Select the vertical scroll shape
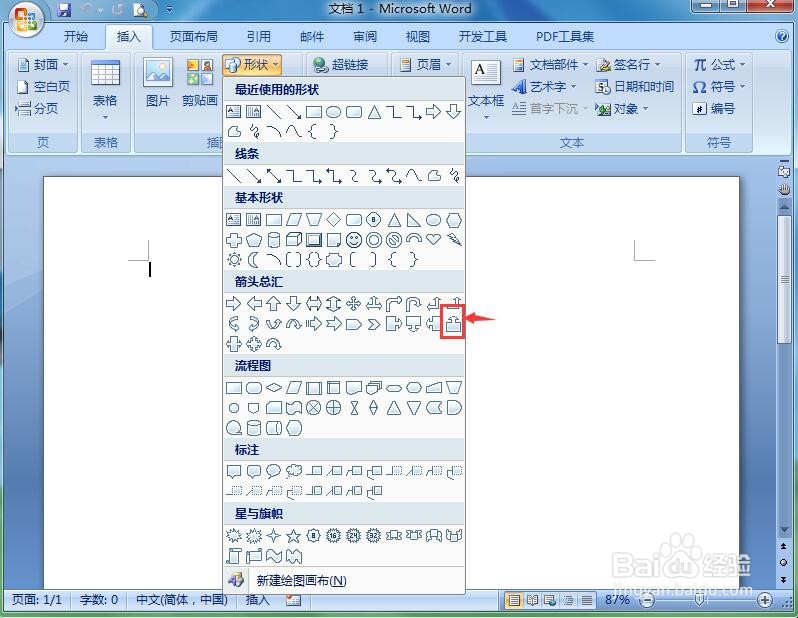This screenshot has width=798, height=618. [234, 556]
